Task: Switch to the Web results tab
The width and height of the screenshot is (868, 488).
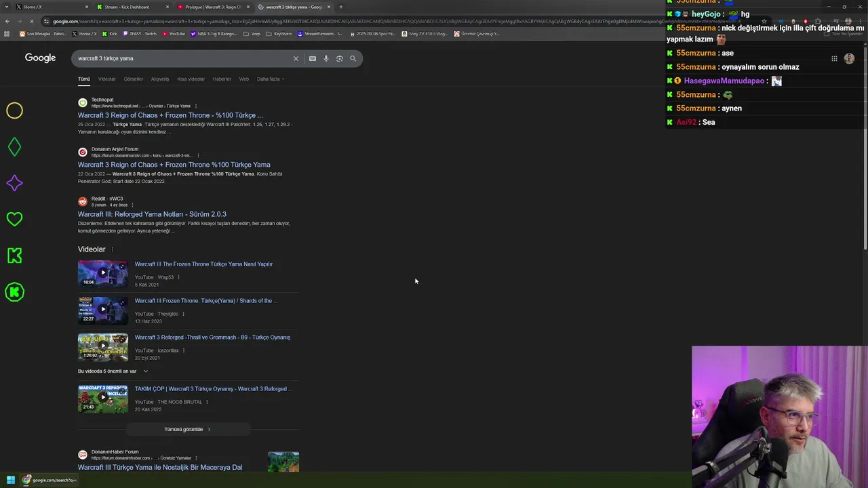Action: tap(244, 79)
